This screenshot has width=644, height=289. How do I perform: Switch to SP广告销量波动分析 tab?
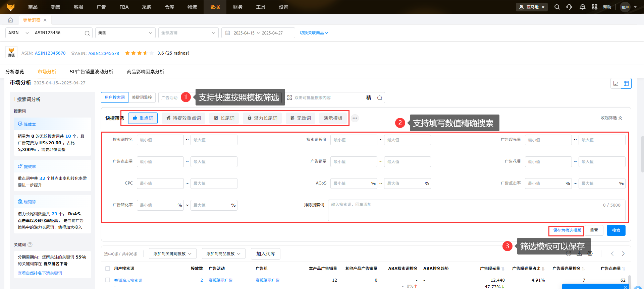pos(91,72)
